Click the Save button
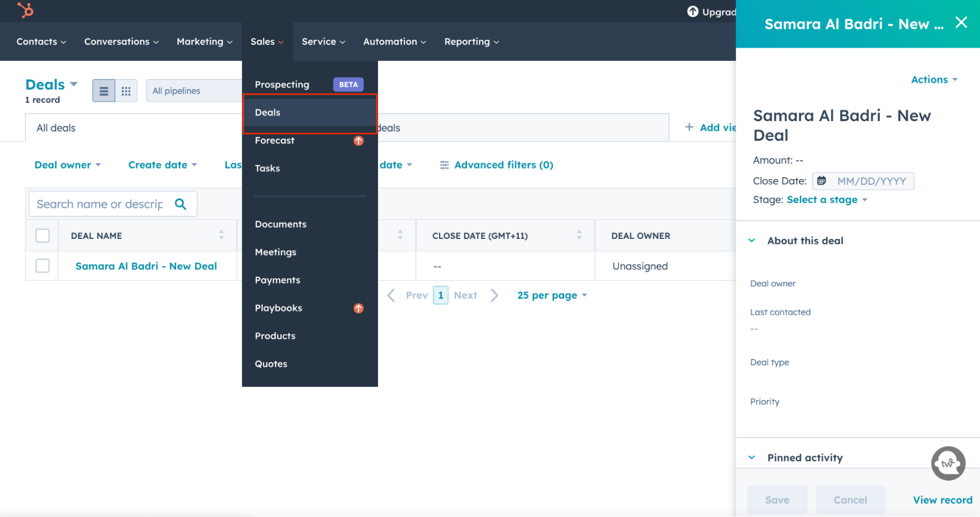 [777, 500]
